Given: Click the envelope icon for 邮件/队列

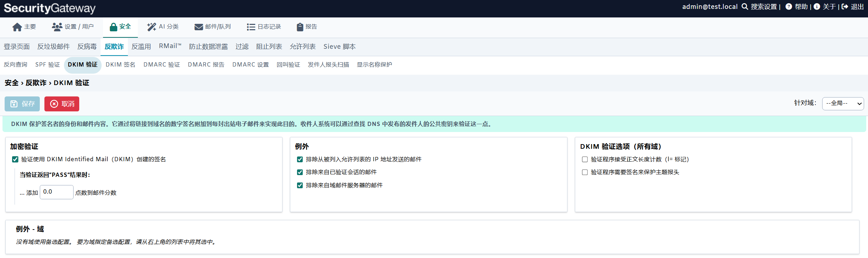Looking at the screenshot, I should 199,27.
